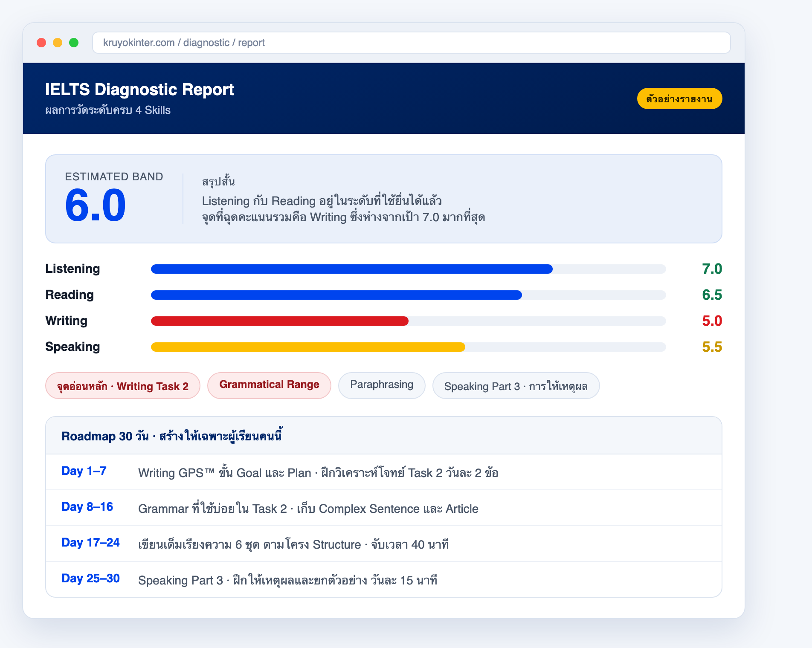The width and height of the screenshot is (812, 648).
Task: Click the Writing skill label
Action: (66, 321)
